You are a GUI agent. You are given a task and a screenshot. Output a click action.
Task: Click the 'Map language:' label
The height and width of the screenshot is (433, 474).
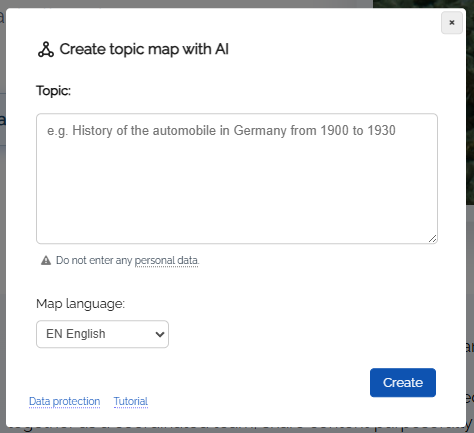[x=80, y=304]
